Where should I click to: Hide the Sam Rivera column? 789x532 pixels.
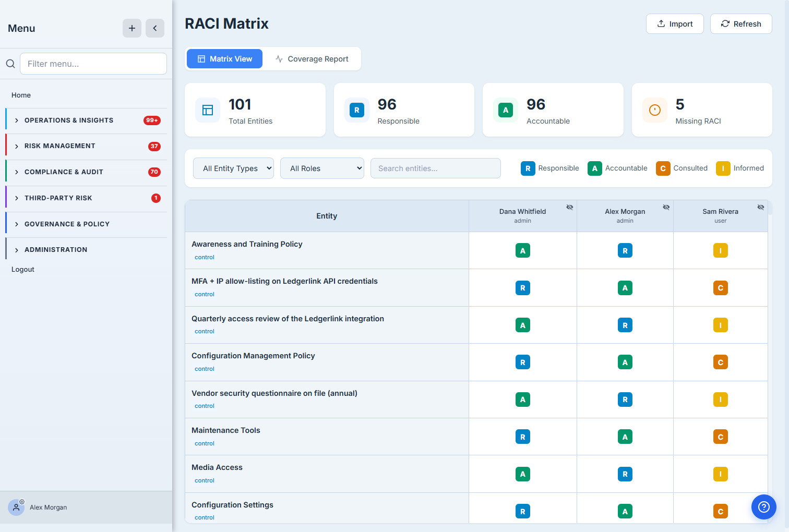coord(761,207)
